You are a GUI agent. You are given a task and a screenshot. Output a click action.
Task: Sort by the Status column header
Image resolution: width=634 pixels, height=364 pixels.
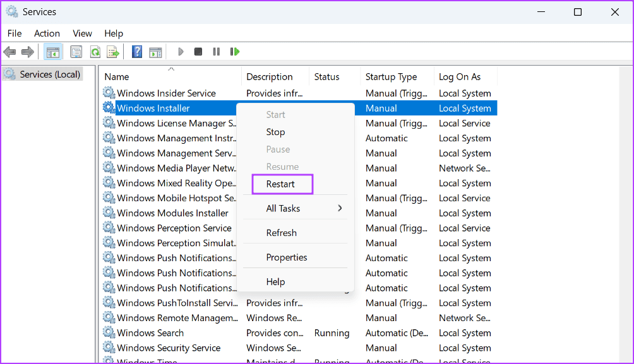[335, 77]
